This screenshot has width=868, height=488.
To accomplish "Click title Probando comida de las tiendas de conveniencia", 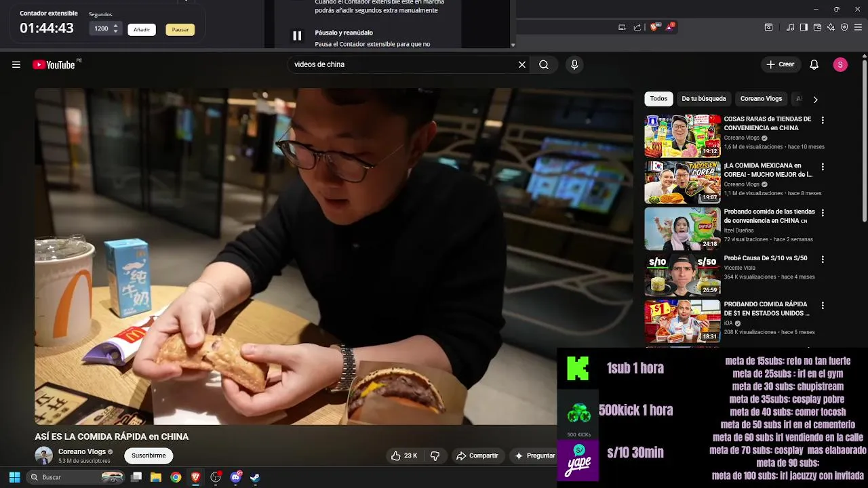I will [769, 216].
